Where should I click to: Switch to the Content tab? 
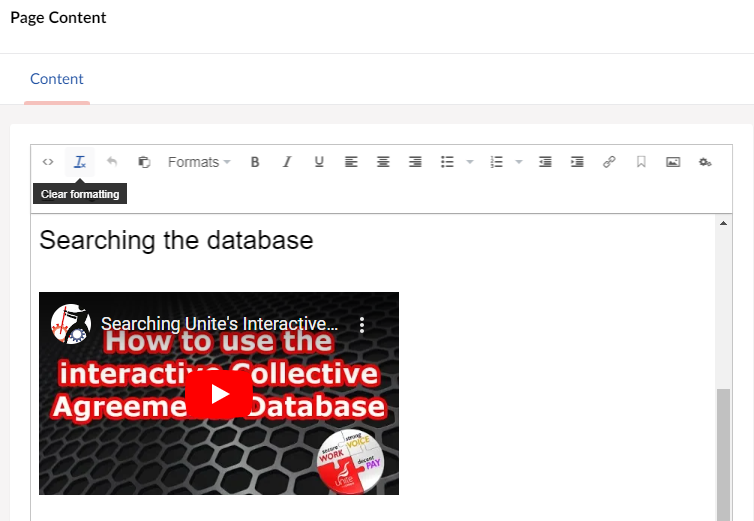tap(57, 79)
